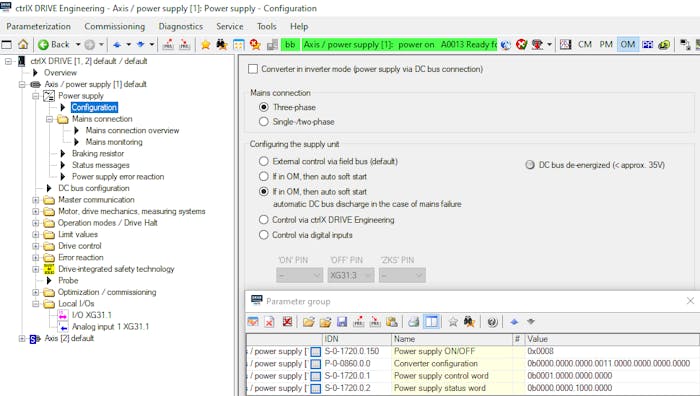Click the red X clear error icon
700x396 pixels.
pos(521,44)
